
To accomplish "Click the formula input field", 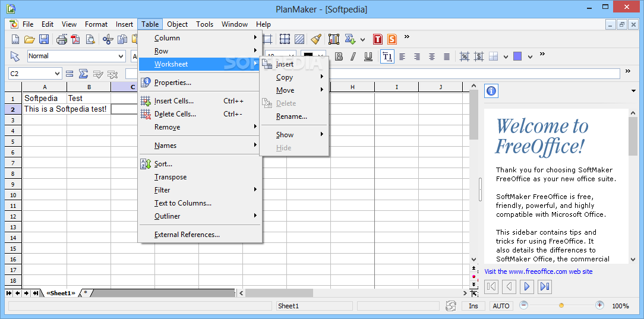I will pos(372,74).
